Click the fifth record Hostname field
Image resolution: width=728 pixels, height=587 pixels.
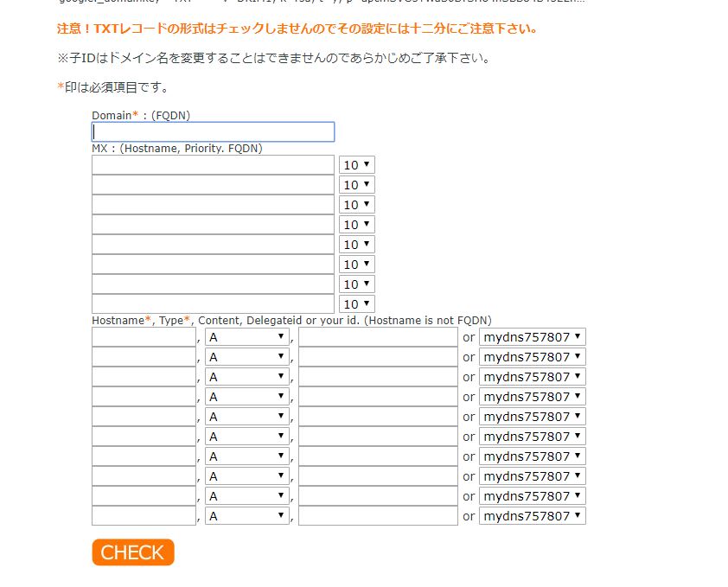144,417
